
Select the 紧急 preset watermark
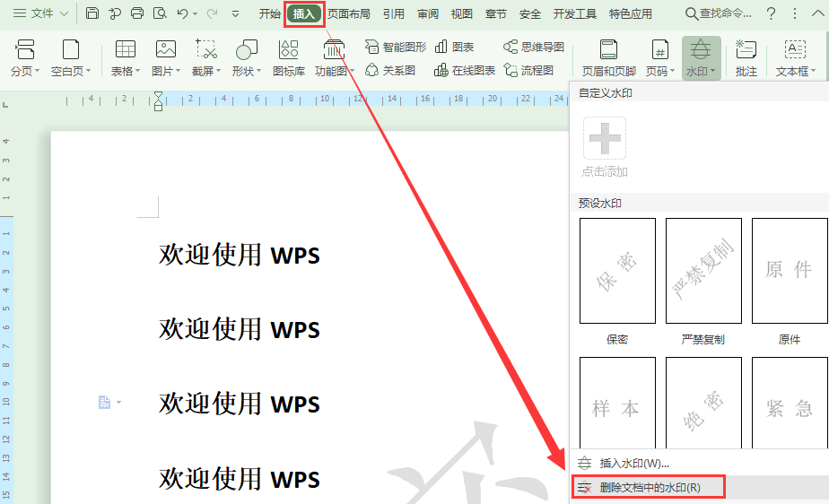pyautogui.click(x=790, y=403)
